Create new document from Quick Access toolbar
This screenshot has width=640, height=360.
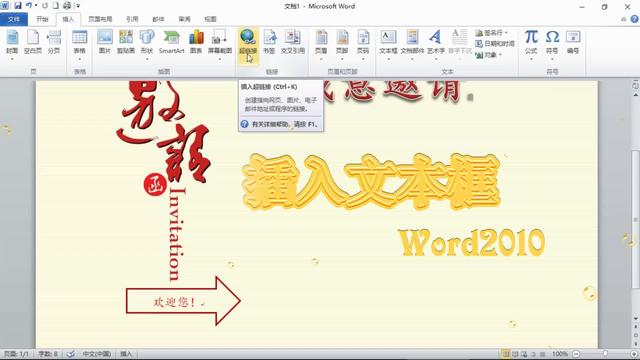pyautogui.click(x=56, y=6)
